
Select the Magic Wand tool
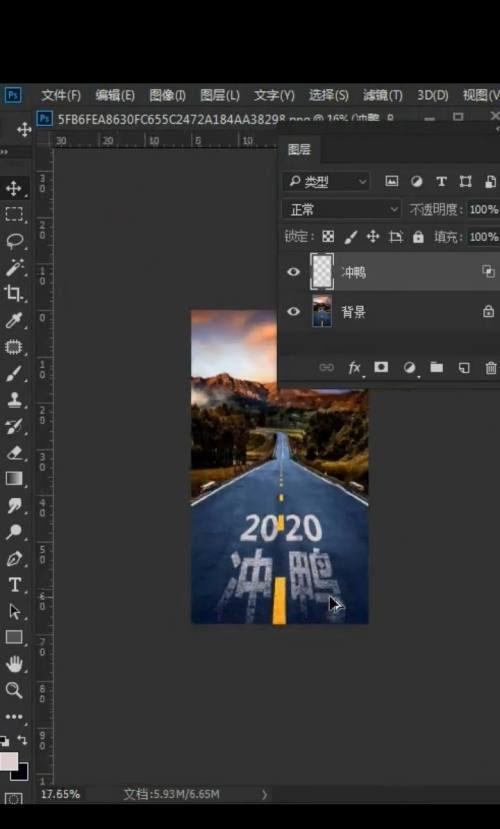point(14,268)
